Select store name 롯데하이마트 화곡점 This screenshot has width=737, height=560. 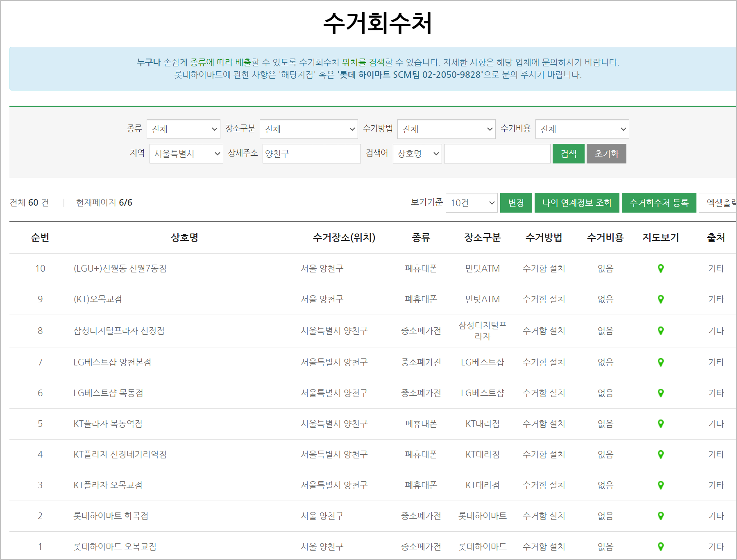point(111,516)
